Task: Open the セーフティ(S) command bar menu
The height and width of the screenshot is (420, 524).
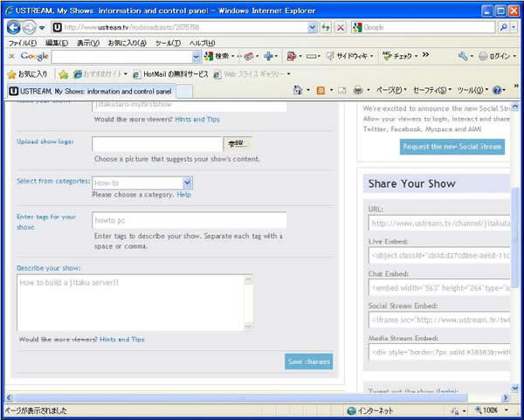Action: (432, 90)
